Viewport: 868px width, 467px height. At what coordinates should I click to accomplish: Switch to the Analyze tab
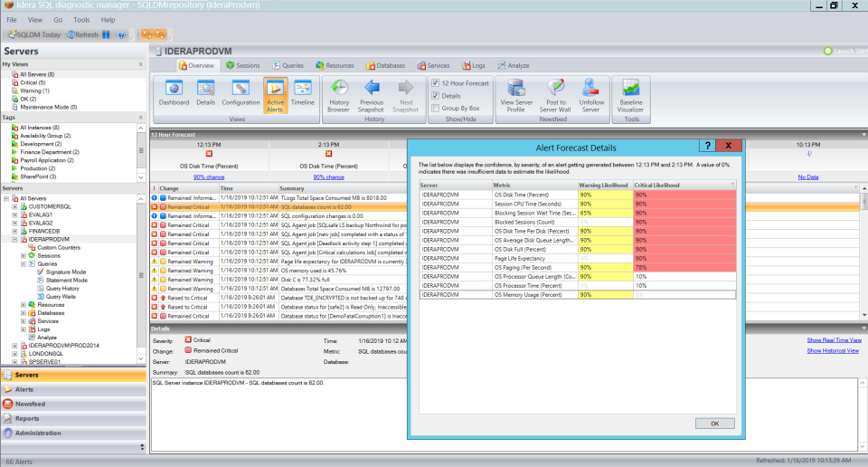click(x=514, y=65)
